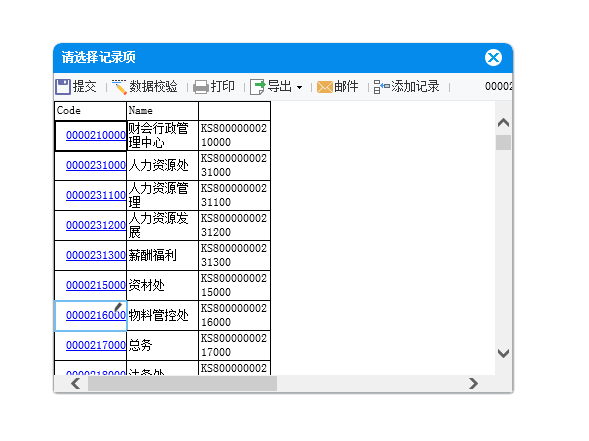Close the 请选择记录项 dialog
The width and height of the screenshot is (589, 441).
coord(493,57)
